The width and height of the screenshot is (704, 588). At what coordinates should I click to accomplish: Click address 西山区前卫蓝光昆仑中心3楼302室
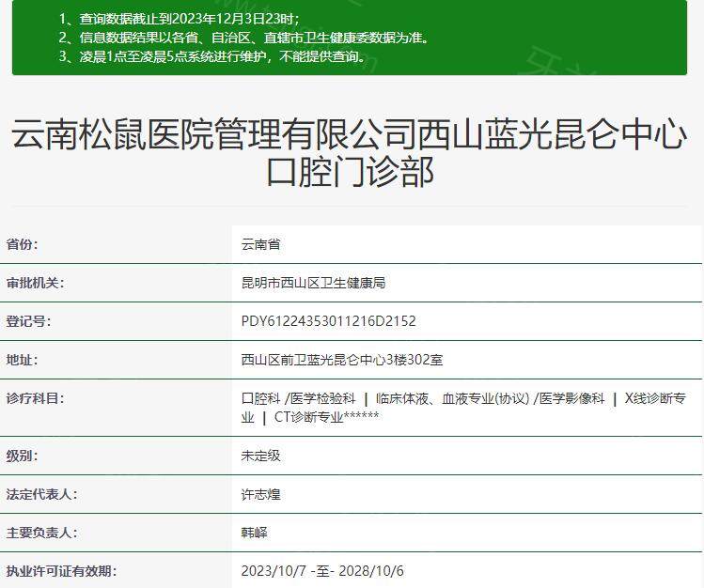click(342, 360)
